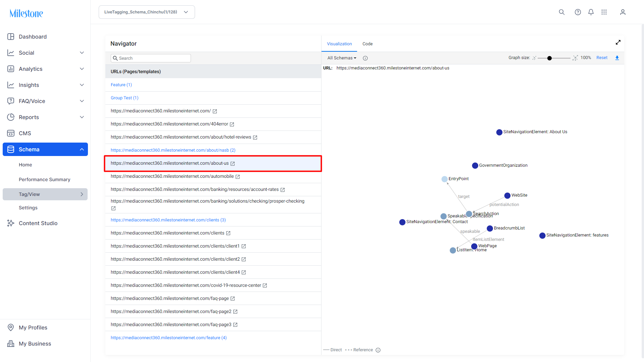Screen dimensions: 644x362
Task: Open account-rates URL external link icon
Action: click(283, 190)
